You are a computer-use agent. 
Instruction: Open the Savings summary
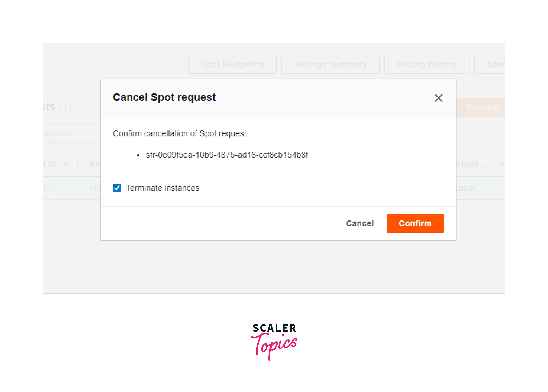coord(330,64)
